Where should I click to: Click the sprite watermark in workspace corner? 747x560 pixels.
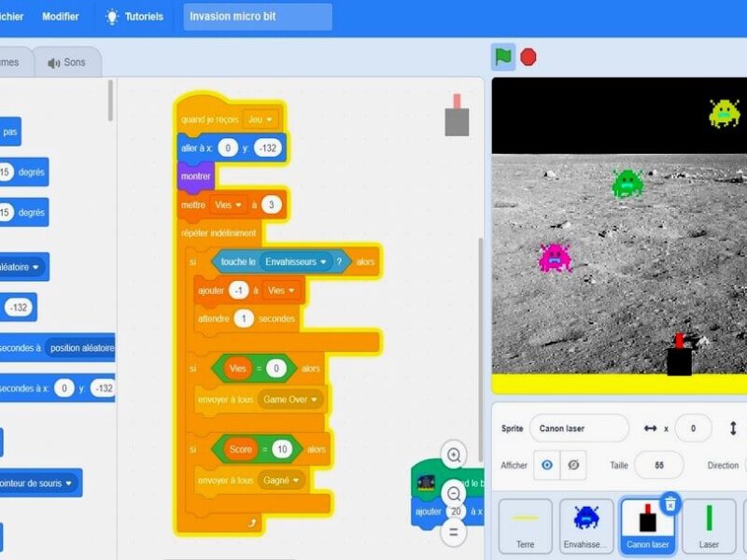click(x=457, y=115)
